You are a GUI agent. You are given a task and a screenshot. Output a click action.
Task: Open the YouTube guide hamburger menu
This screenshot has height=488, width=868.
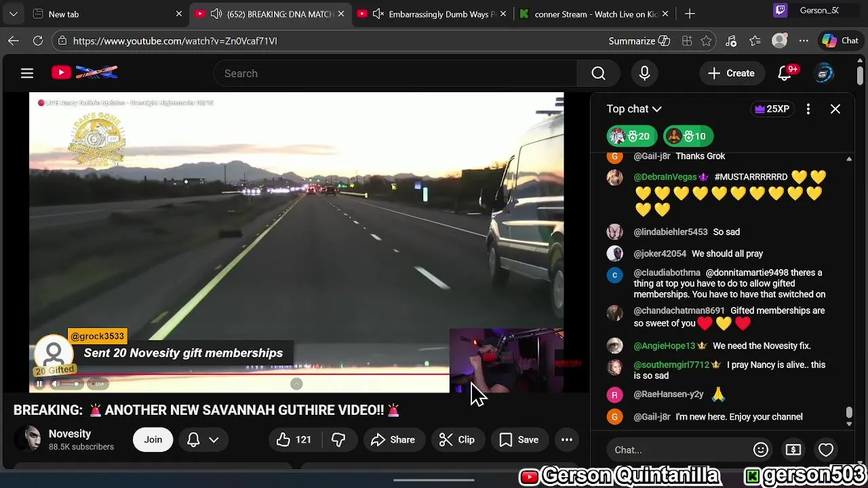[27, 73]
